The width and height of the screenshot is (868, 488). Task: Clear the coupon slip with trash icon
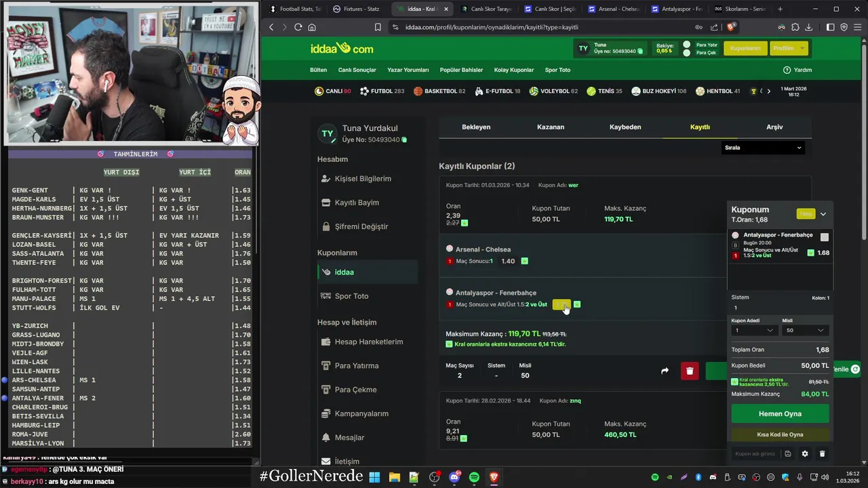tap(822, 453)
